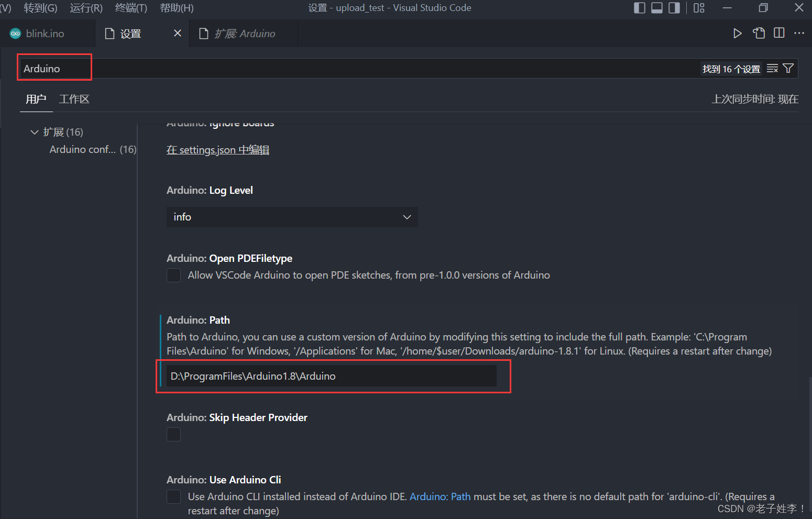Switch to 扩展: Arduino tab
This screenshot has width=812, height=519.
coord(244,34)
